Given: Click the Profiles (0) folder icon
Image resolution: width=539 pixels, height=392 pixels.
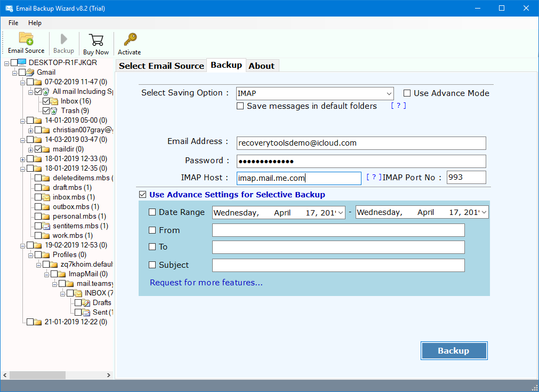Looking at the screenshot, I should (x=46, y=255).
